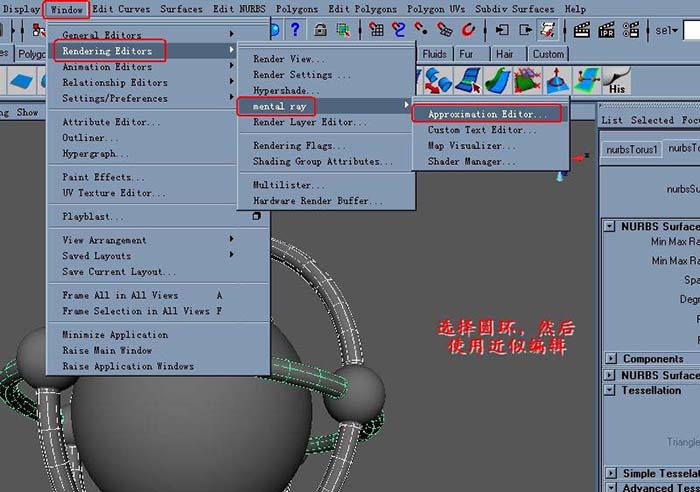Open the sel dropdown in the status line
700x492 pixels.
tap(666, 30)
